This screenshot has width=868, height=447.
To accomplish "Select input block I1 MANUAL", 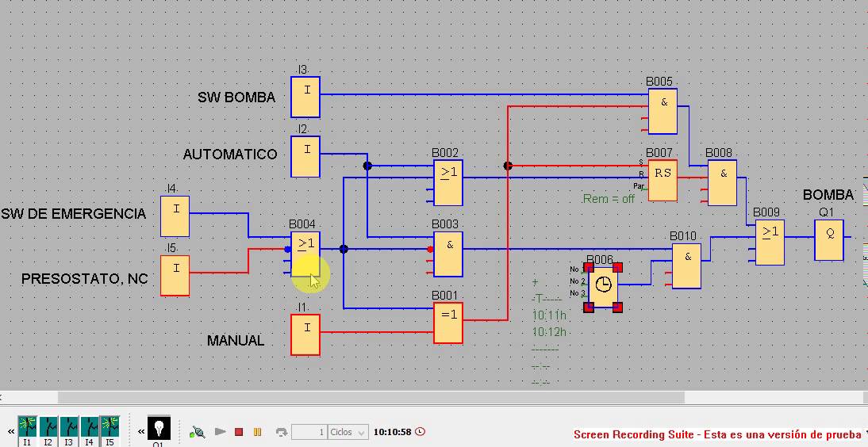I will click(x=305, y=334).
